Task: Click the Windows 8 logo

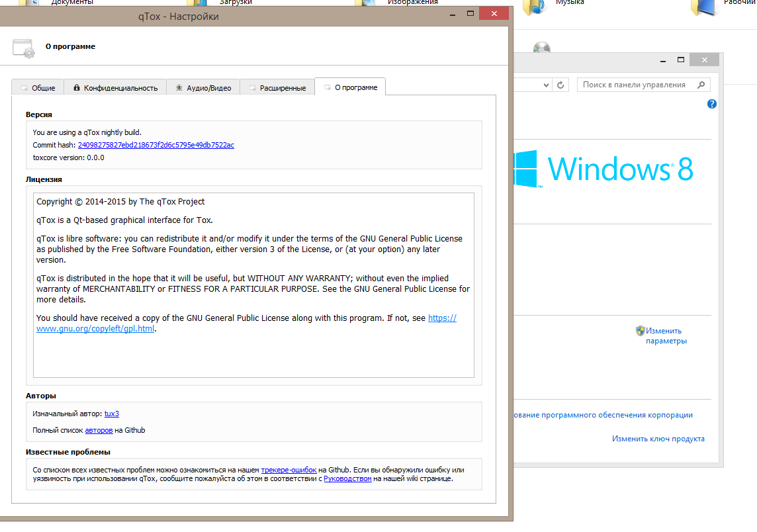Action: [603, 169]
